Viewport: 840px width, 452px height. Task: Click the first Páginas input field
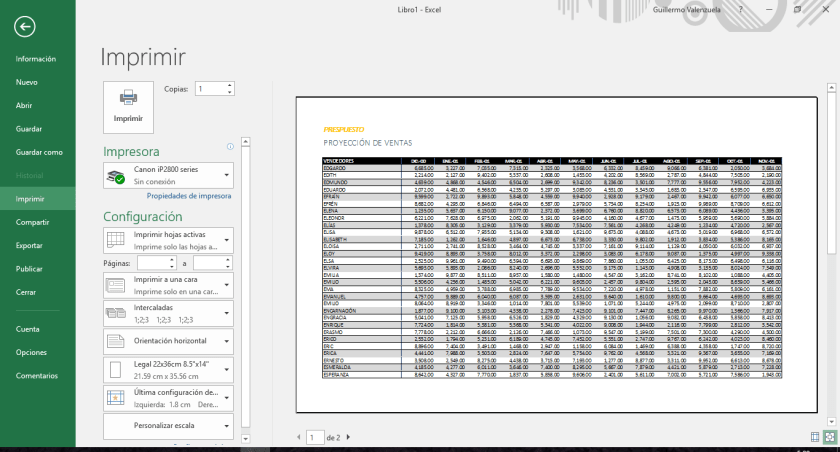[x=156, y=262]
